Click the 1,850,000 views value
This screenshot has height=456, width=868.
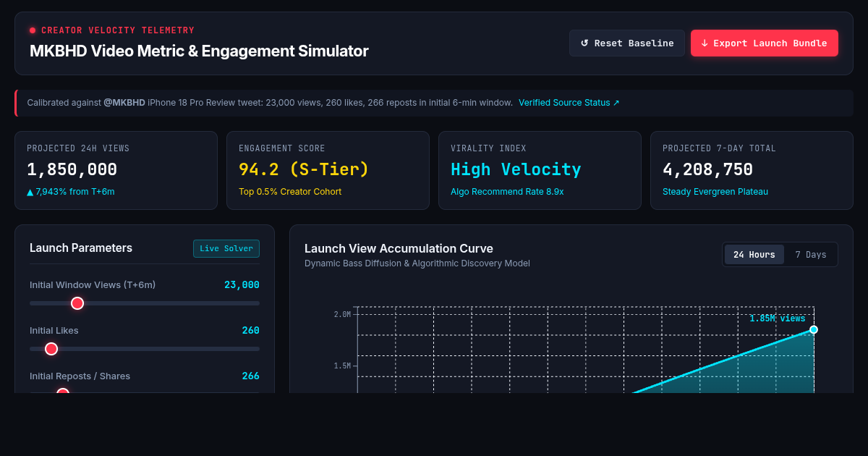72,170
